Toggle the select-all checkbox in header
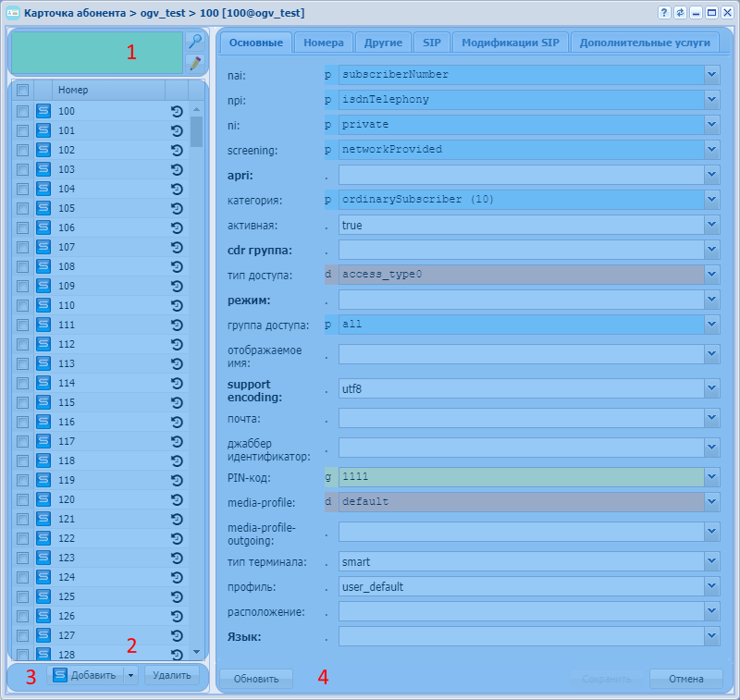 click(x=23, y=90)
